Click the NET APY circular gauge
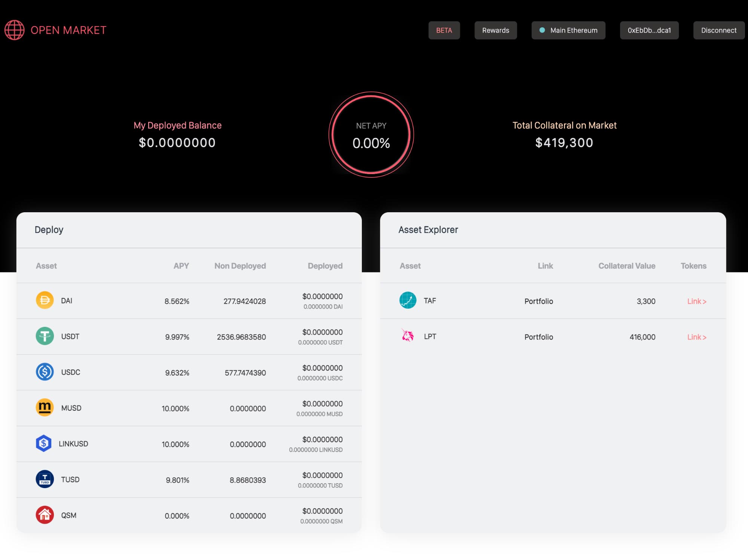 [371, 135]
